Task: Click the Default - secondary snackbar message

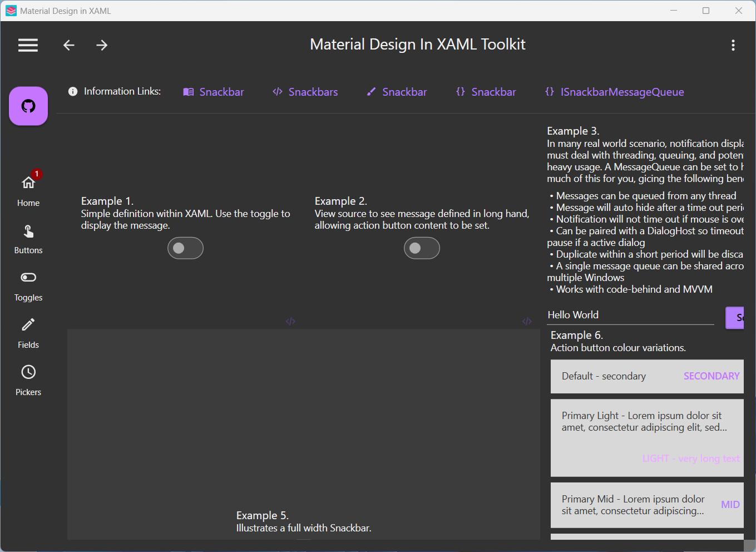Action: click(x=604, y=376)
